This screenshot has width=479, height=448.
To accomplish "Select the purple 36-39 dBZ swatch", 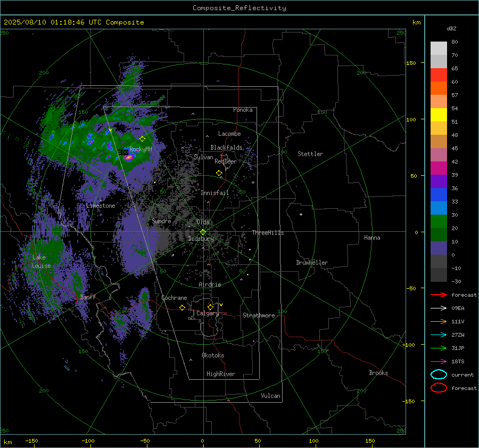I will pyautogui.click(x=439, y=181).
